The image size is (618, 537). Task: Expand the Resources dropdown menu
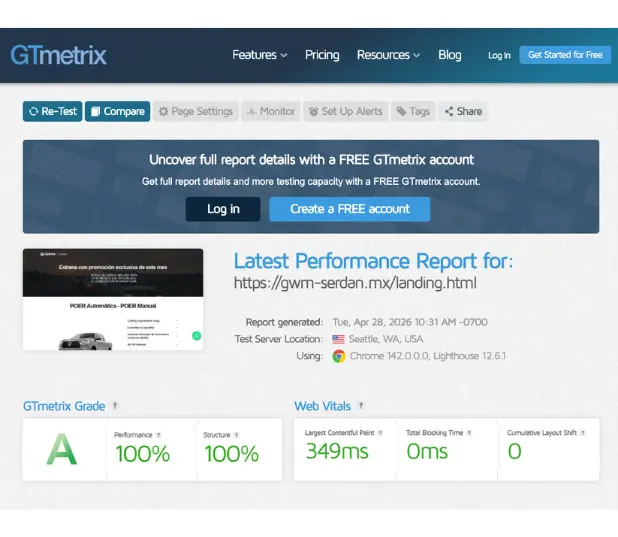(388, 55)
